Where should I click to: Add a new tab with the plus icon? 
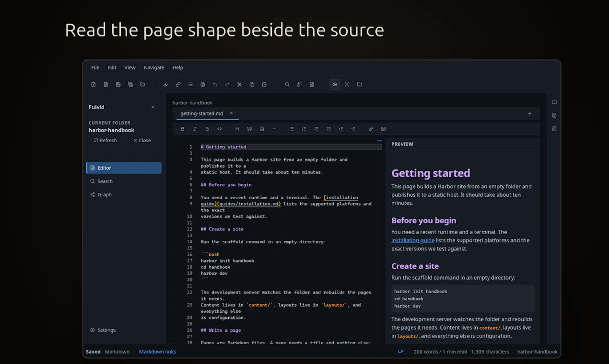pyautogui.click(x=530, y=113)
